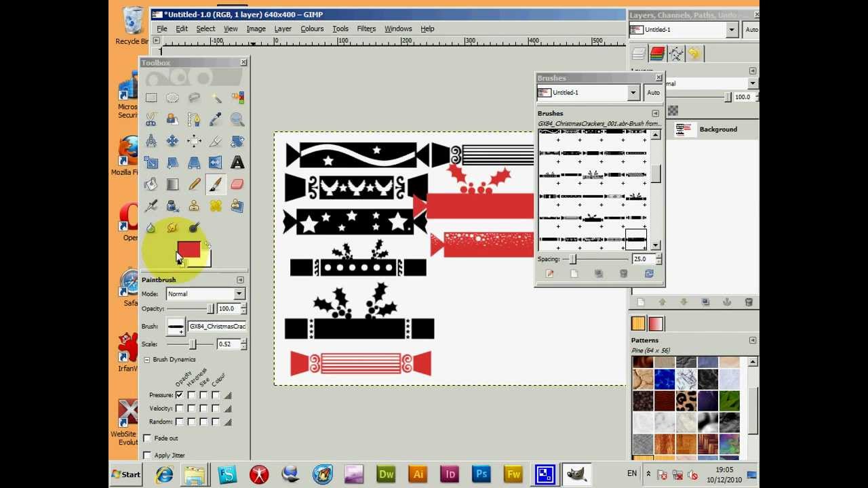
Task: Select the Free Select lasso tool
Action: (x=194, y=98)
